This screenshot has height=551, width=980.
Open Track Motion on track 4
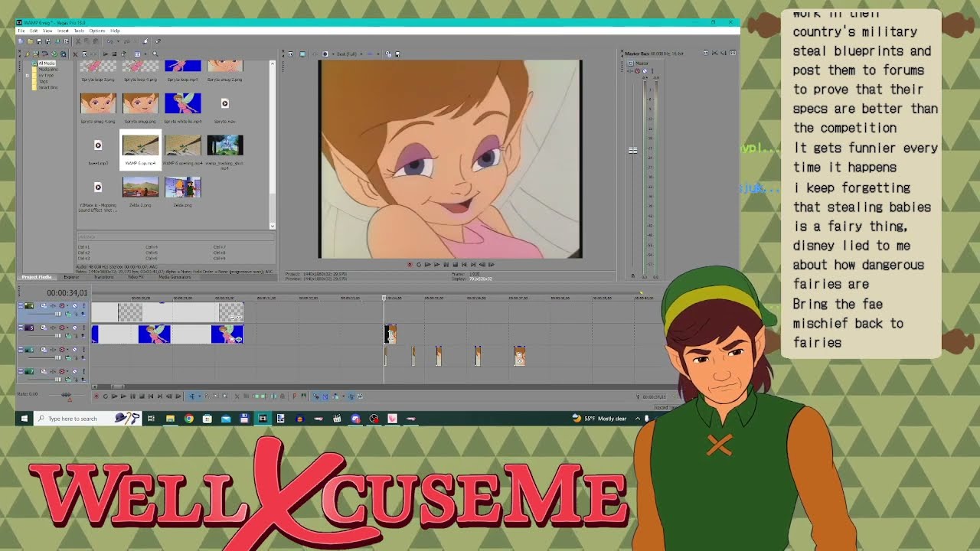[44, 305]
